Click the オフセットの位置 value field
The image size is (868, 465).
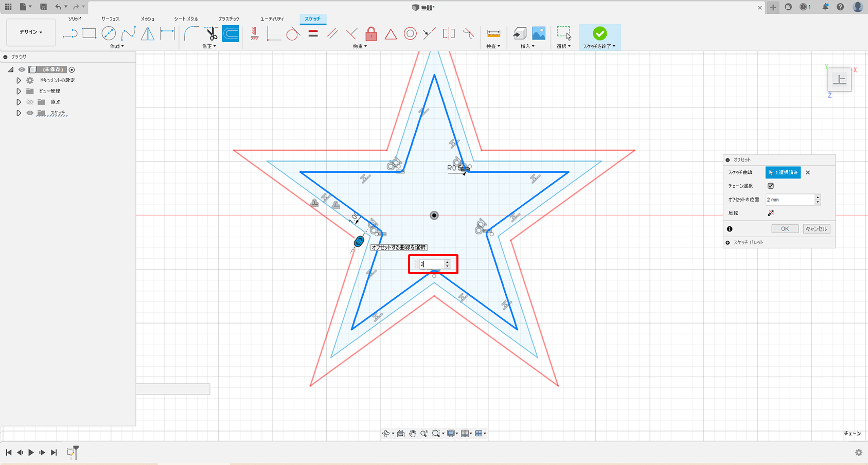(790, 200)
